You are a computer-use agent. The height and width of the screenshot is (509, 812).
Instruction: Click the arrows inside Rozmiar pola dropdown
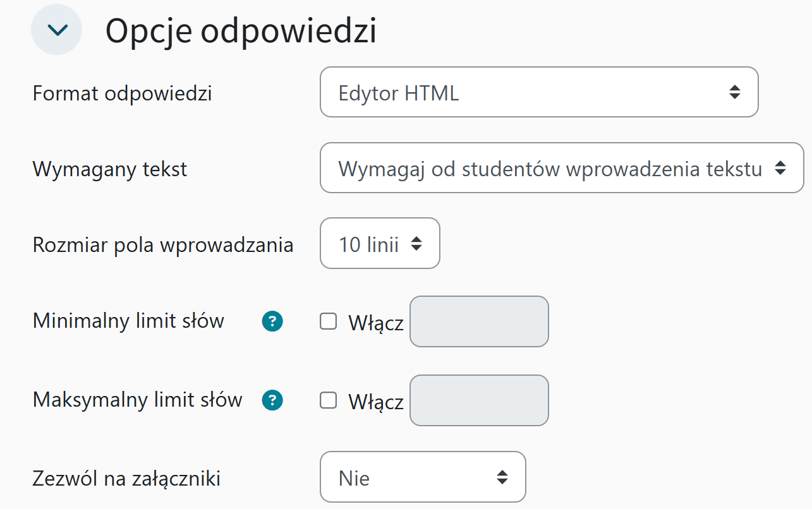(418, 243)
